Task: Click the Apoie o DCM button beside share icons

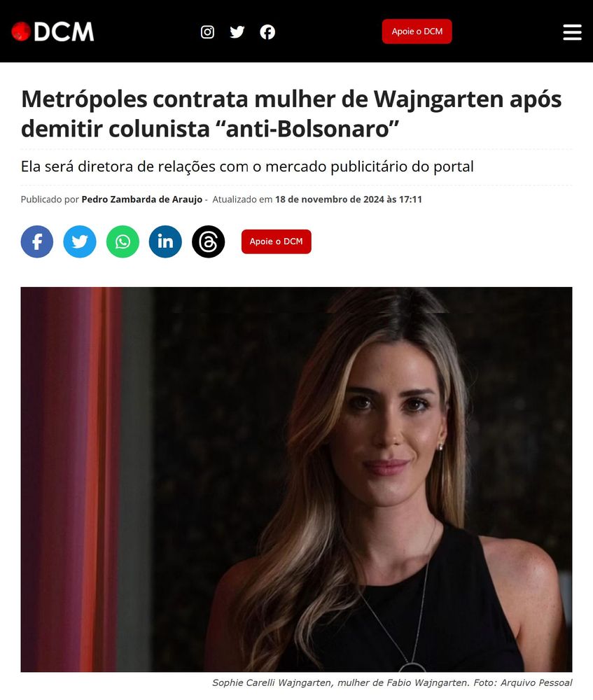Action: point(276,241)
